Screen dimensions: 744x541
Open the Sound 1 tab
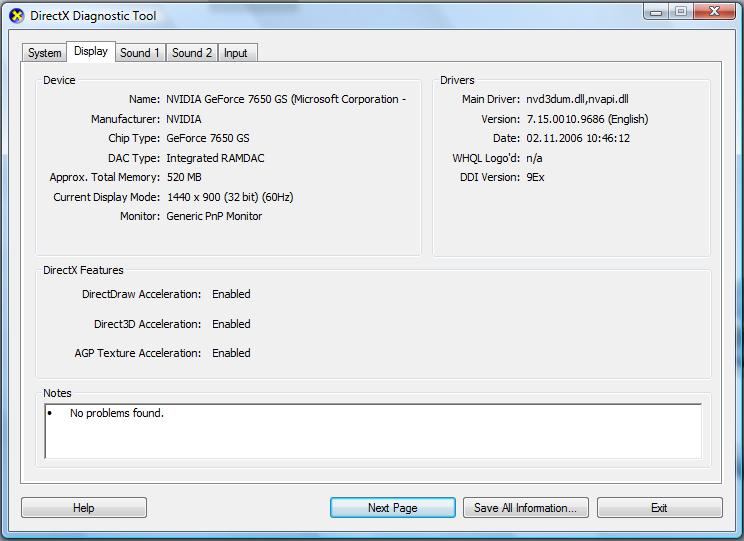tap(140, 53)
